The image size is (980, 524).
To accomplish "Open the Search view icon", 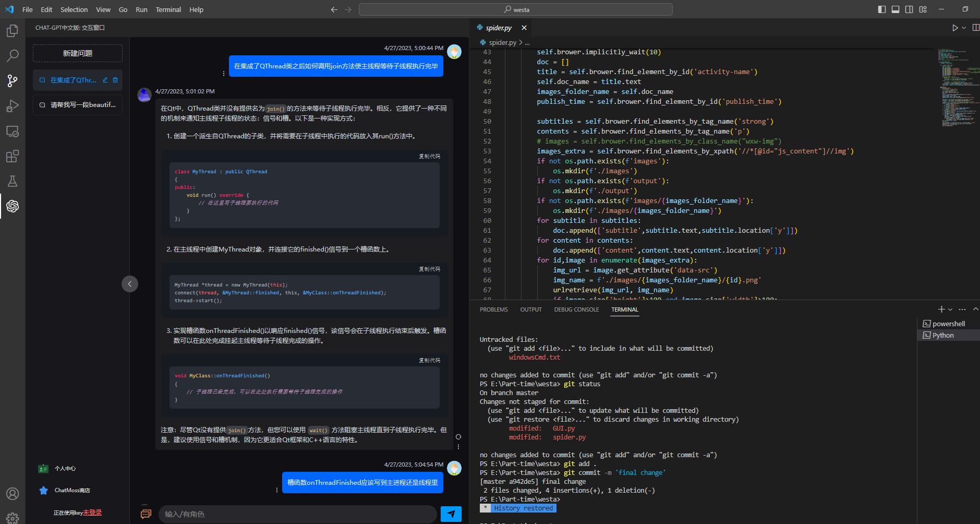I will [13, 55].
